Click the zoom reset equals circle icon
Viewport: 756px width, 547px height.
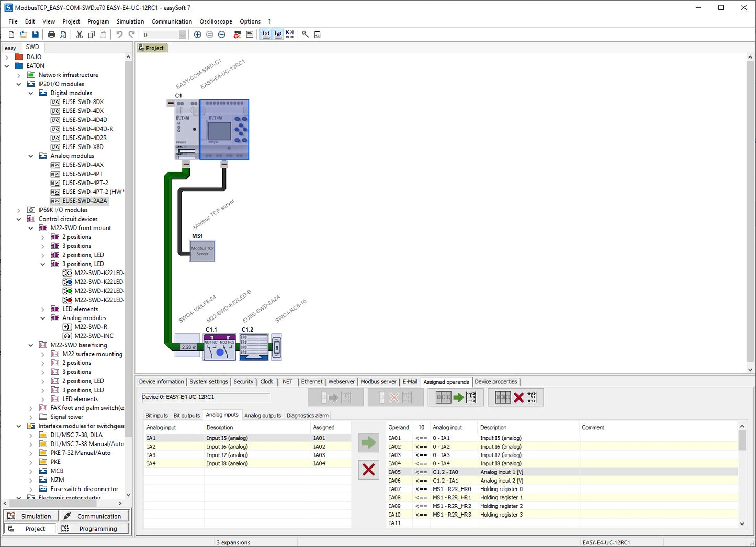[209, 35]
